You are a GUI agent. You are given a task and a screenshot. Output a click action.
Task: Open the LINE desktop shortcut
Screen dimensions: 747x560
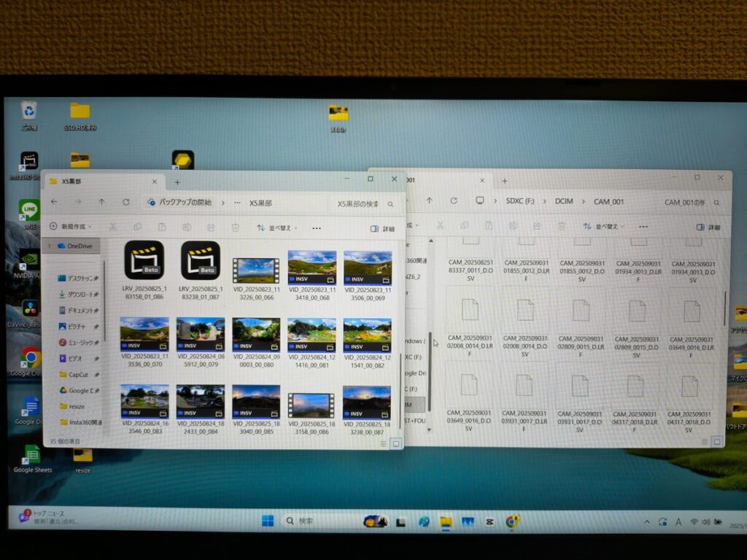[30, 211]
